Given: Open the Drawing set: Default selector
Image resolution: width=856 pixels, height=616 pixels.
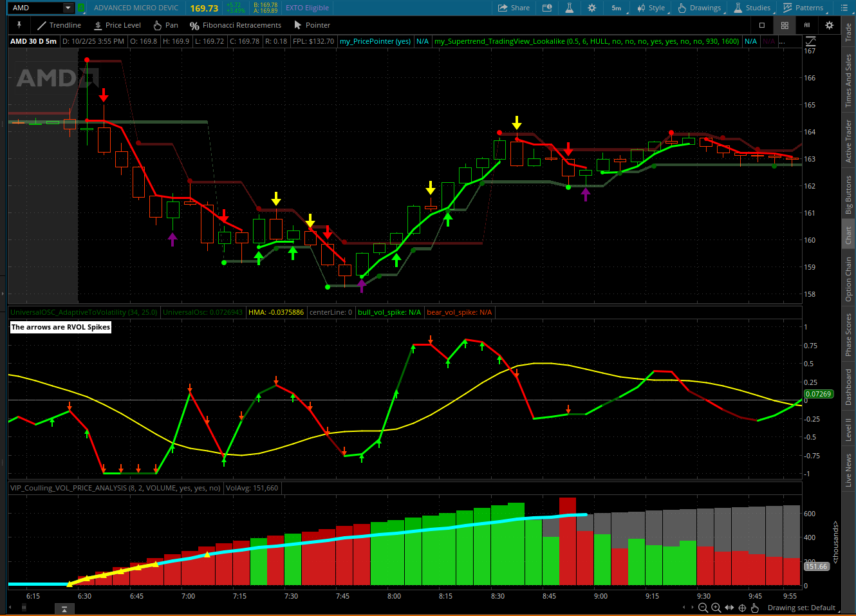Looking at the screenshot, I should pyautogui.click(x=801, y=608).
